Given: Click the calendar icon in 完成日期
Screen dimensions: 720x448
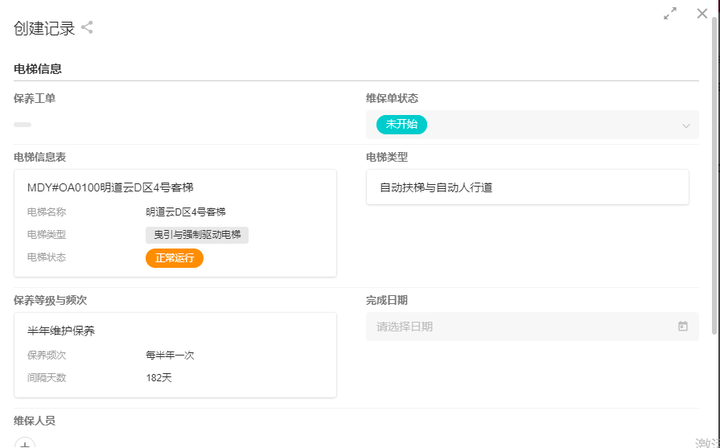Looking at the screenshot, I should point(683,326).
